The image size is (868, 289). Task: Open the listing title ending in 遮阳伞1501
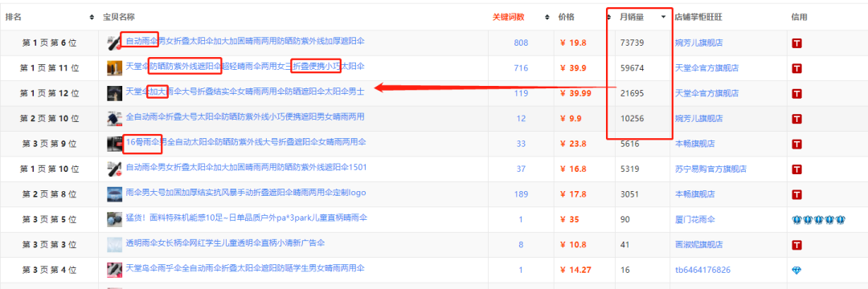point(247,167)
